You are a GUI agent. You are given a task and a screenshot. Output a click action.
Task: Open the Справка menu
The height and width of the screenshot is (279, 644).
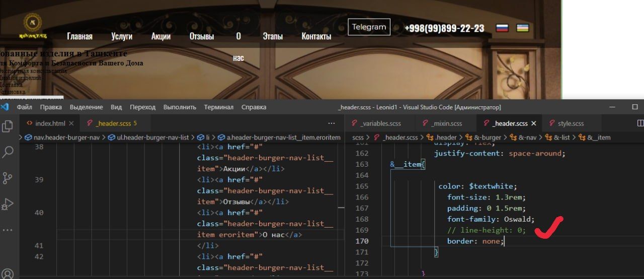click(254, 107)
